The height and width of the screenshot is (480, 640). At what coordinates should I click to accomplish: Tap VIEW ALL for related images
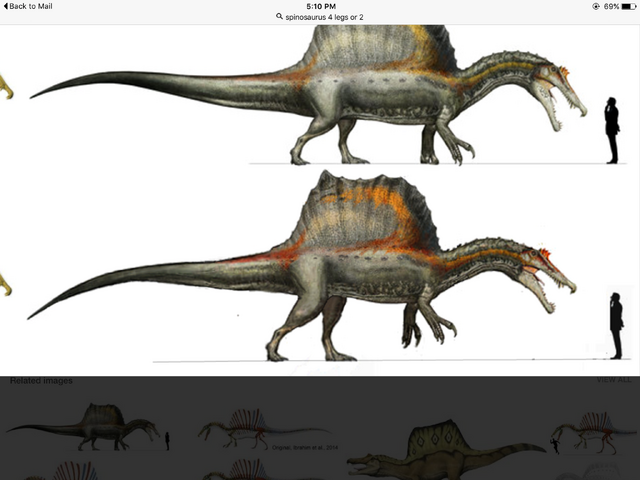click(x=613, y=380)
